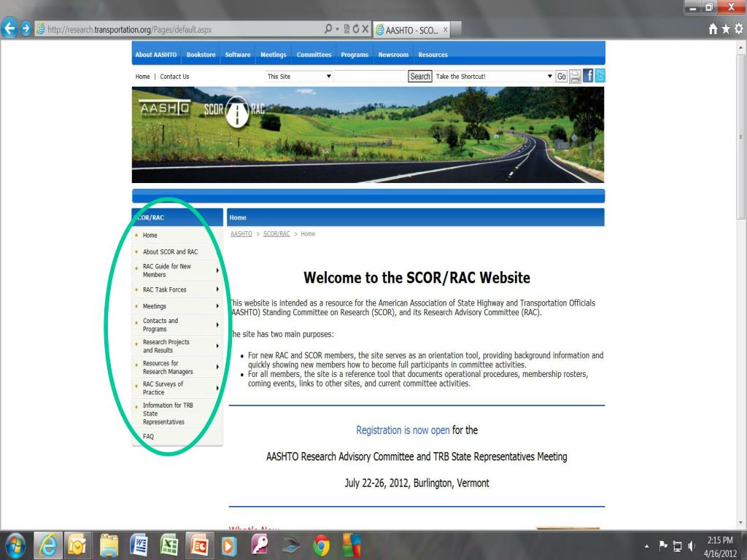Open Committees top menu
This screenshot has width=747, height=560.
(x=314, y=55)
